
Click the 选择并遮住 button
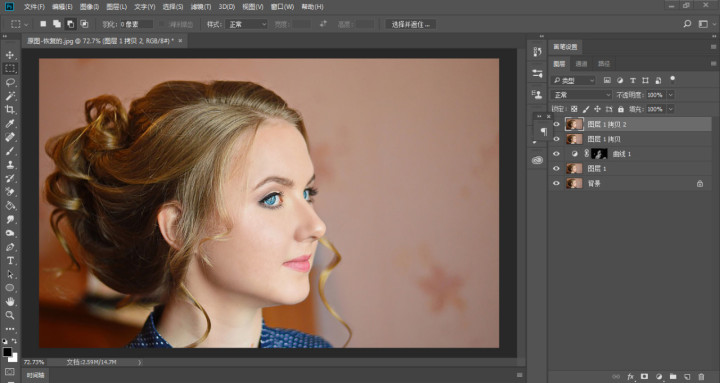pos(411,24)
